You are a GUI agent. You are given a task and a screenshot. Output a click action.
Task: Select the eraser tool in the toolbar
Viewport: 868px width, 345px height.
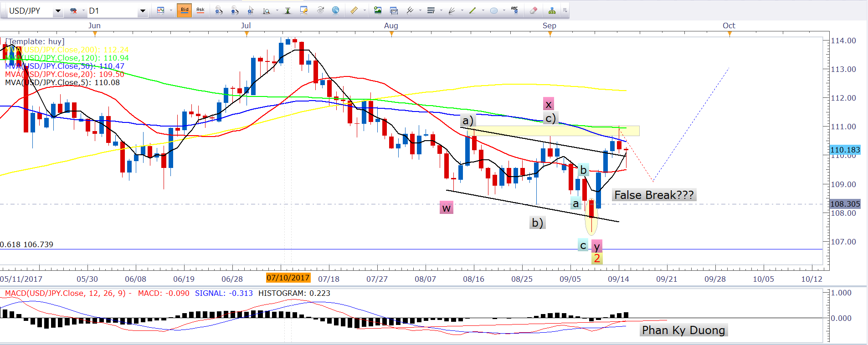click(x=533, y=10)
